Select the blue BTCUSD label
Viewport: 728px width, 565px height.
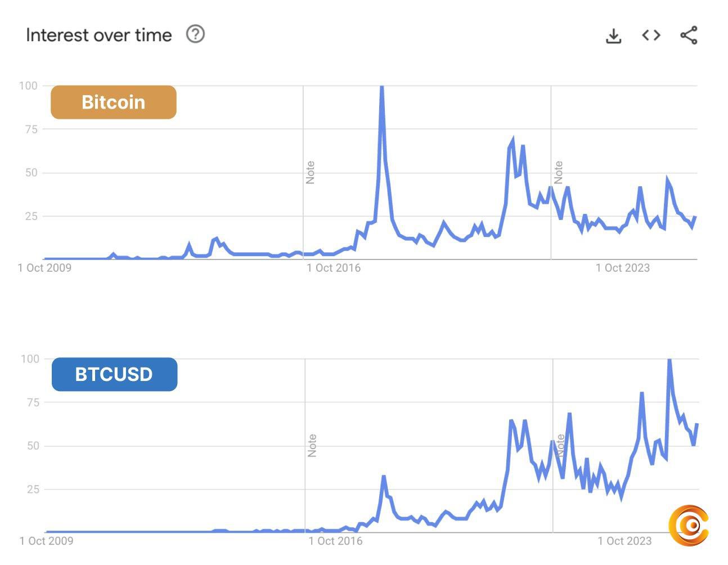point(114,374)
